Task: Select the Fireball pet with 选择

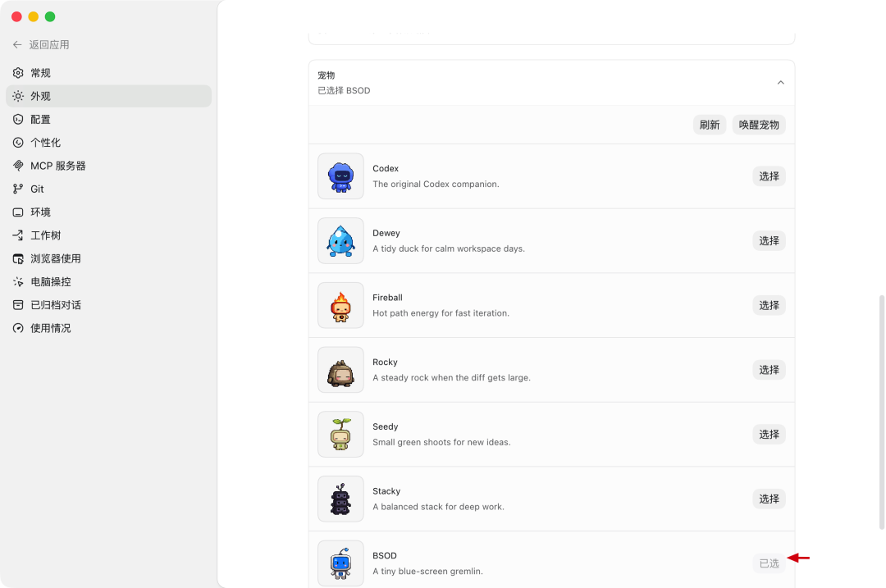Action: (769, 305)
